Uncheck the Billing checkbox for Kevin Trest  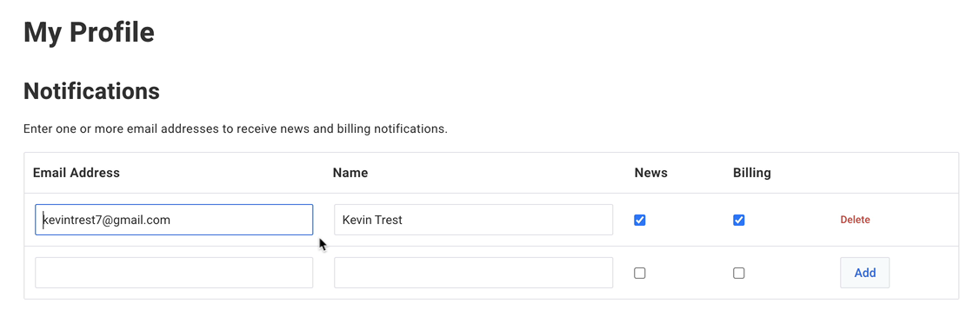pyautogui.click(x=739, y=221)
